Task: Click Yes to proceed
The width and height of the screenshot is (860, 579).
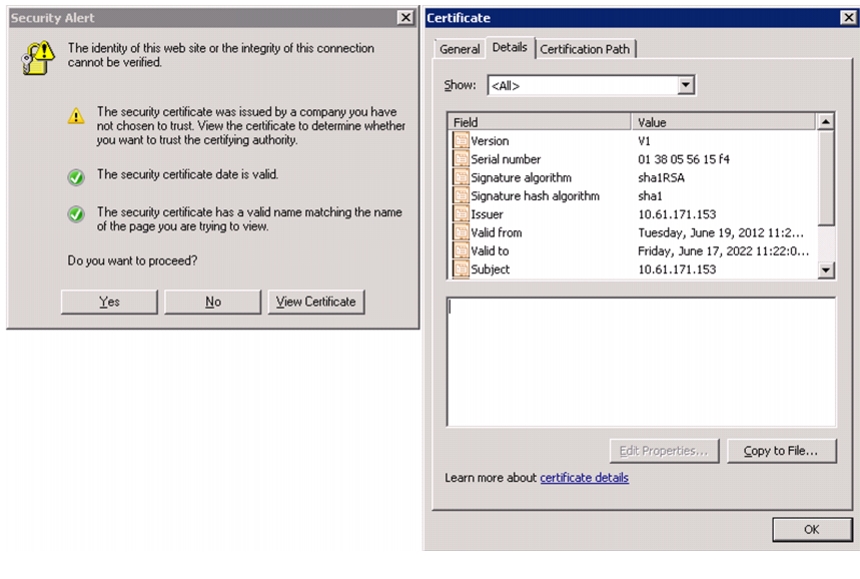Action: (109, 302)
